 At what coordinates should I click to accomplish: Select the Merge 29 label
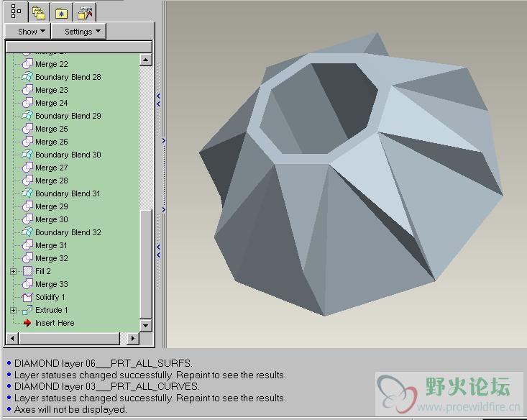(52, 206)
